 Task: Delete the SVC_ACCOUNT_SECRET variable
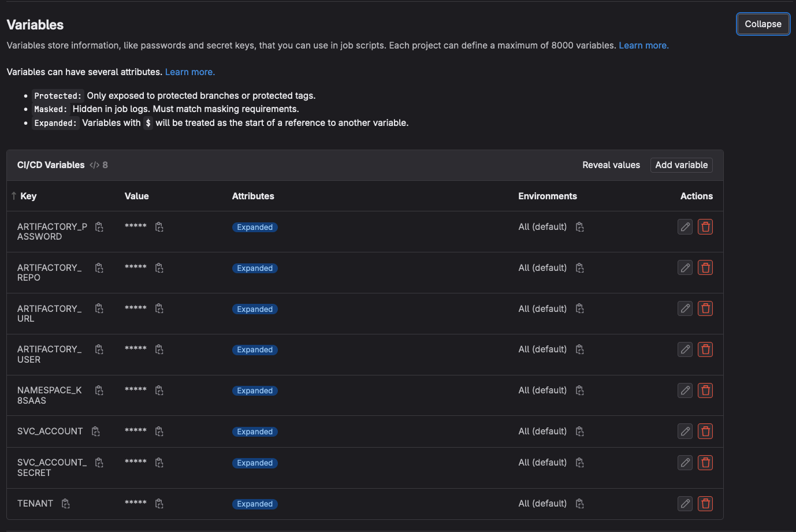[x=705, y=463]
